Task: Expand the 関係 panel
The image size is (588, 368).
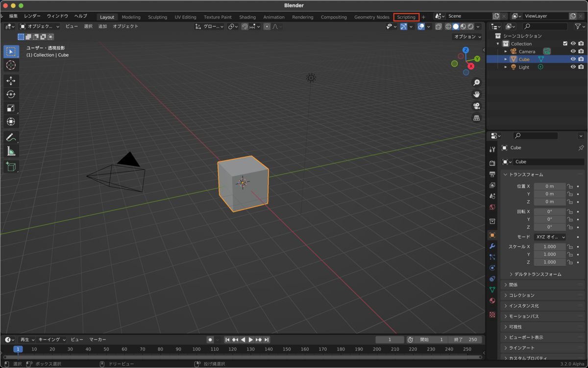Action: coord(543,285)
